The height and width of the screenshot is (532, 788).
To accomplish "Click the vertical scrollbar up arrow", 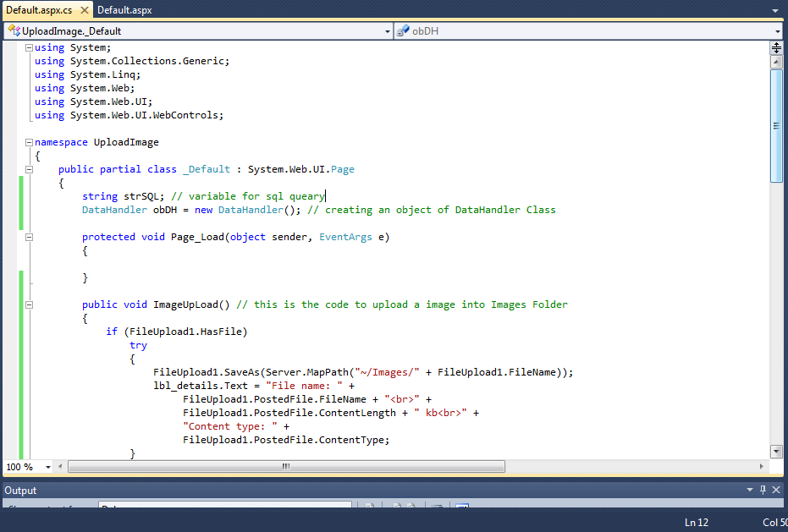I will click(776, 62).
